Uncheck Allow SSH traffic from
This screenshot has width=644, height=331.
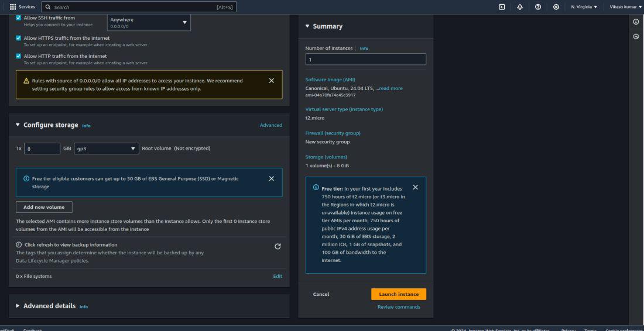[19, 18]
